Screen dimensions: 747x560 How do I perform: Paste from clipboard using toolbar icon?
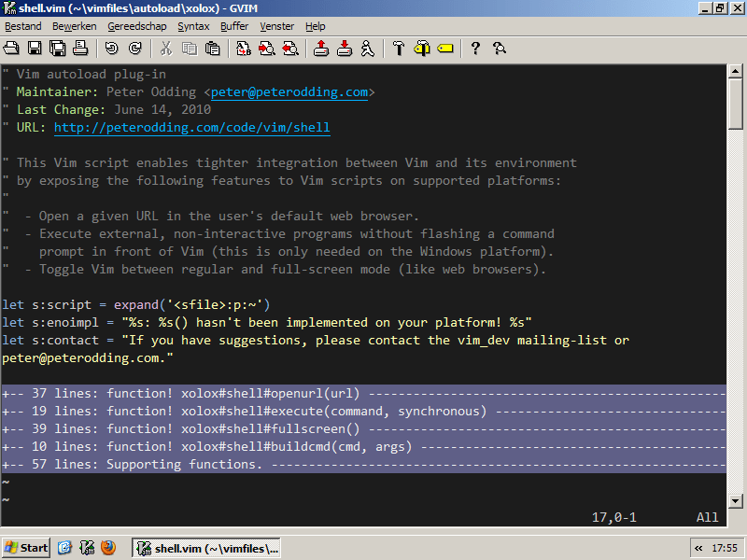tap(211, 49)
